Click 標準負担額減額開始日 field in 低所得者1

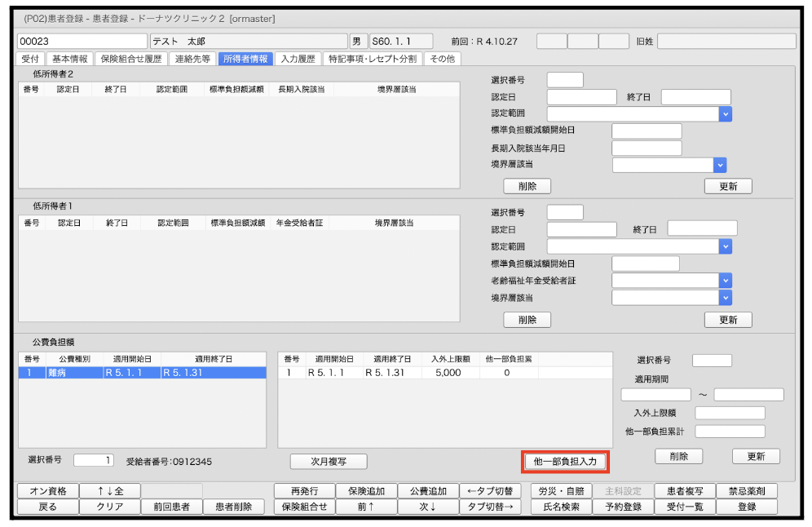coord(645,263)
